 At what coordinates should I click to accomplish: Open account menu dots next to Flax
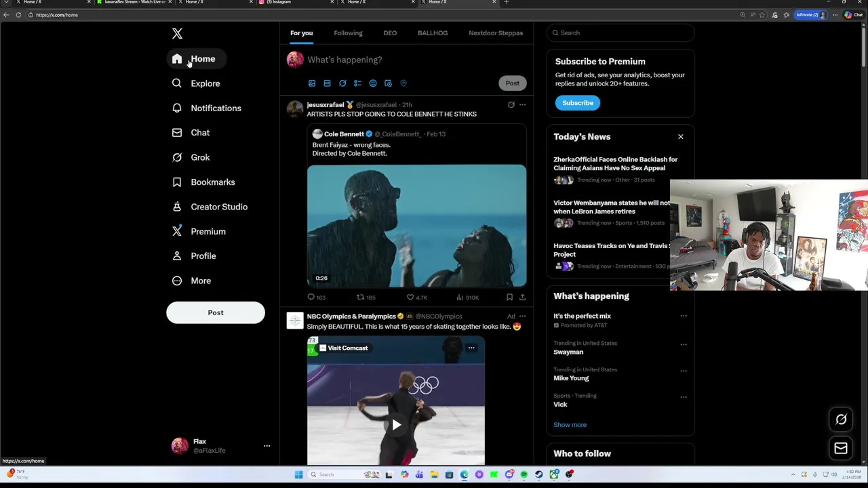pyautogui.click(x=267, y=446)
